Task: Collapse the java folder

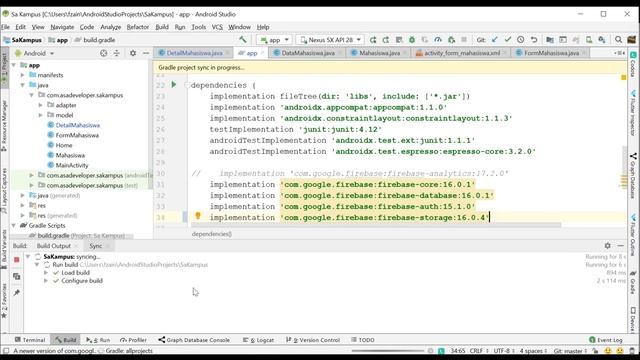Action: coord(23,85)
